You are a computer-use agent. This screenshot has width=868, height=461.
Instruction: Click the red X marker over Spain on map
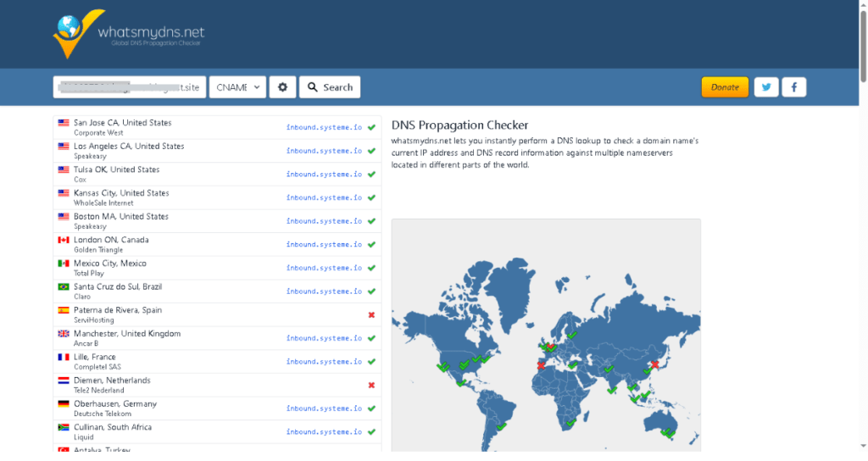[x=541, y=366]
